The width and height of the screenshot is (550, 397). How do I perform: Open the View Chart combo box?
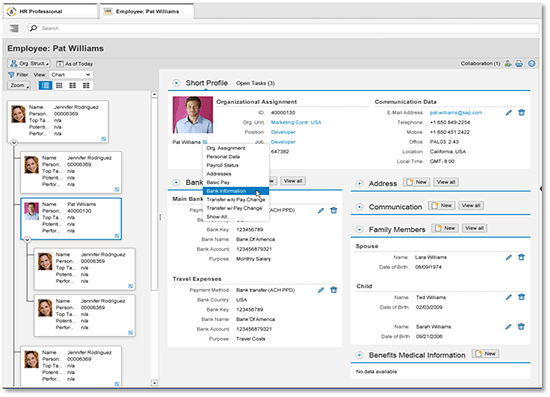[x=71, y=75]
